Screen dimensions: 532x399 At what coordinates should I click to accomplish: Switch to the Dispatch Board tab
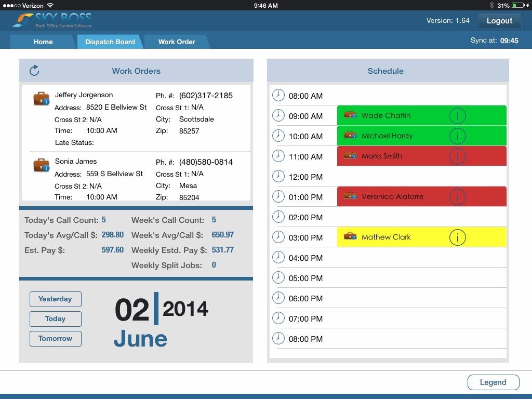(x=110, y=42)
